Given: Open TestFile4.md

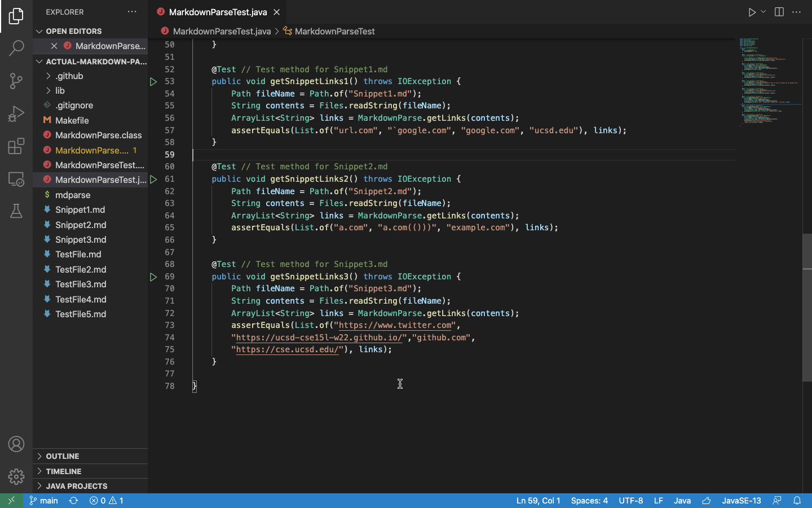Looking at the screenshot, I should 90,299.
